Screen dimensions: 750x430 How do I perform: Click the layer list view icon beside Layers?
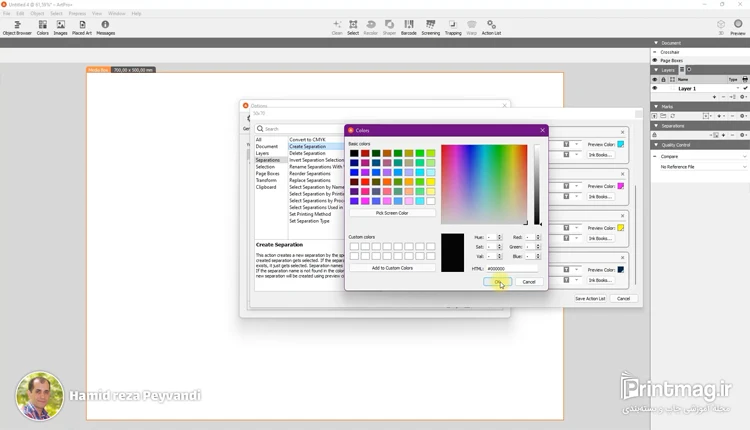point(682,69)
